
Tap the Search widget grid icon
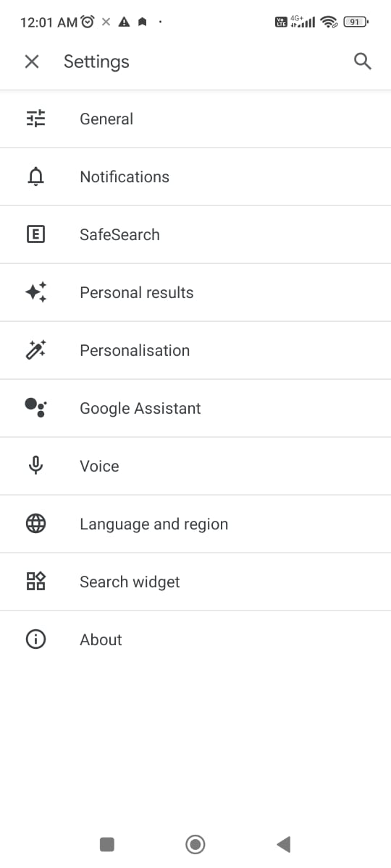click(35, 582)
